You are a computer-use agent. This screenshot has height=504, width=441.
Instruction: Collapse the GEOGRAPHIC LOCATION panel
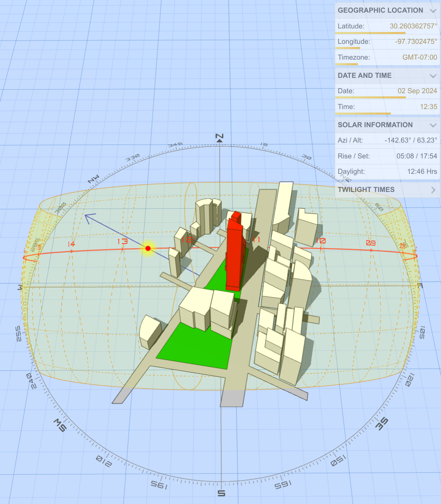click(432, 11)
